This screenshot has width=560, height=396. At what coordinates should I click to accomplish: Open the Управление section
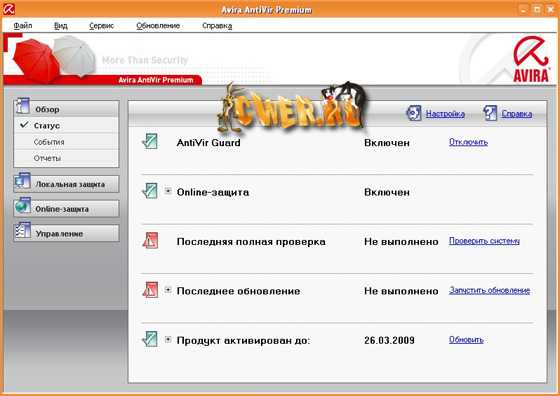66,234
